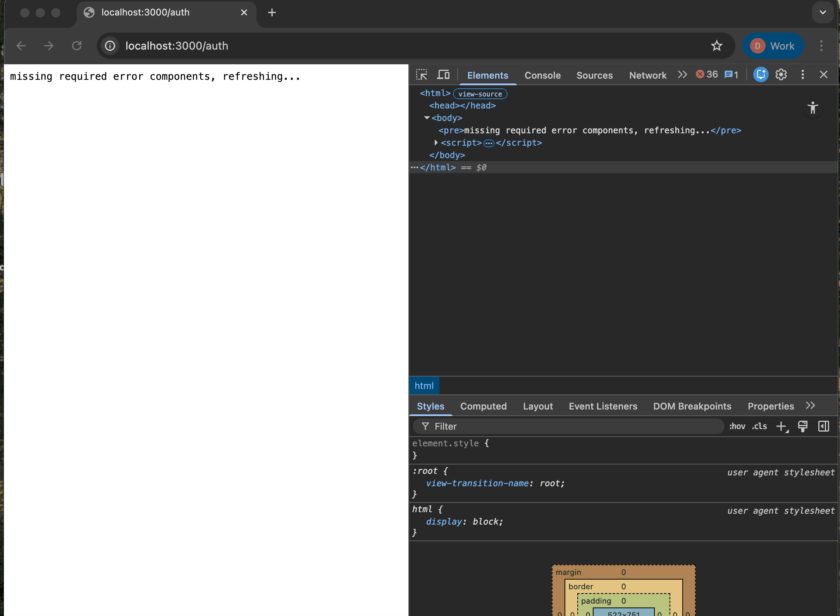Image resolution: width=840 pixels, height=616 pixels.
Task: Toggle the :hov element state panel
Action: coord(737,426)
